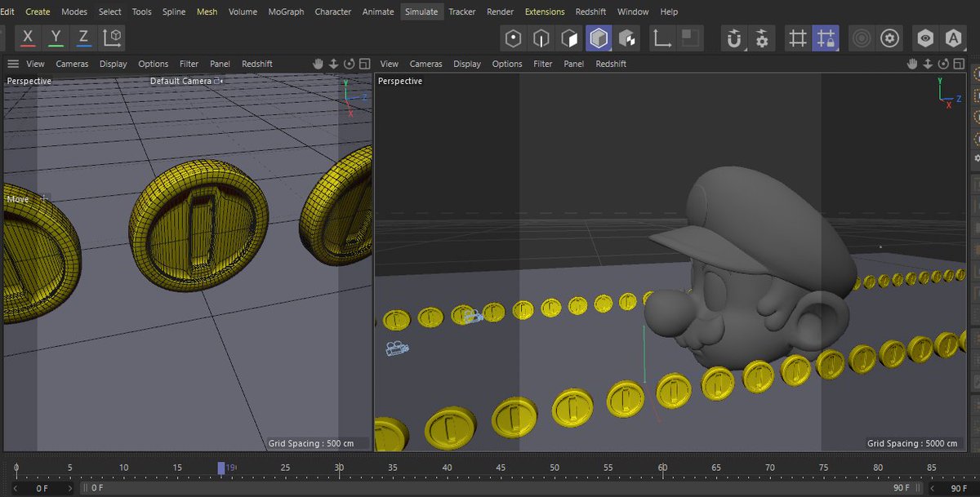Click the Viewport Solo square icon
The height and width of the screenshot is (497, 980).
click(690, 38)
